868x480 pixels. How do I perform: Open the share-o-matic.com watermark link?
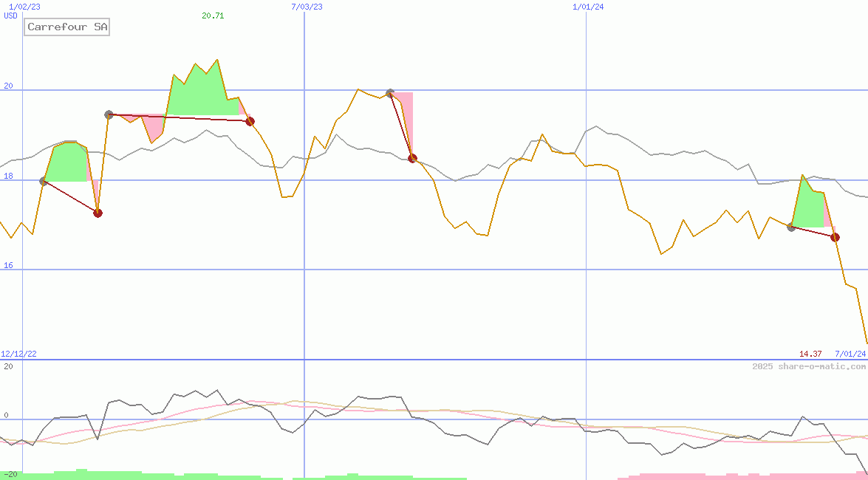pos(809,366)
